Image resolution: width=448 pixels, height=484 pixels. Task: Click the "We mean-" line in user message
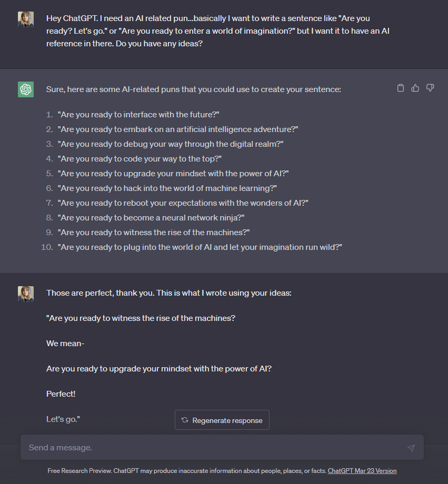tap(65, 344)
